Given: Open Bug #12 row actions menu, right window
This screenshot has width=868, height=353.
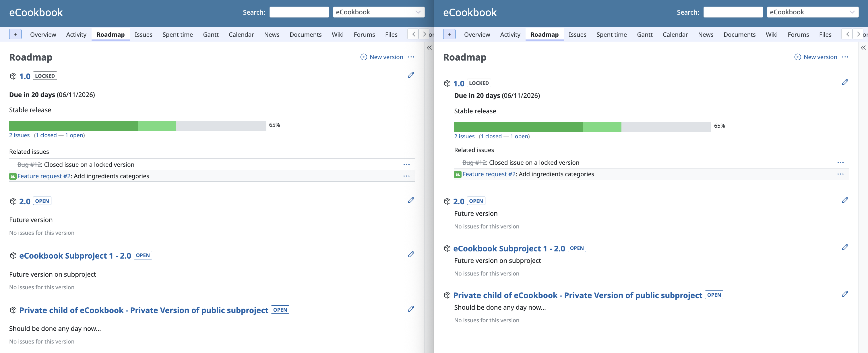Looking at the screenshot, I should (x=841, y=163).
